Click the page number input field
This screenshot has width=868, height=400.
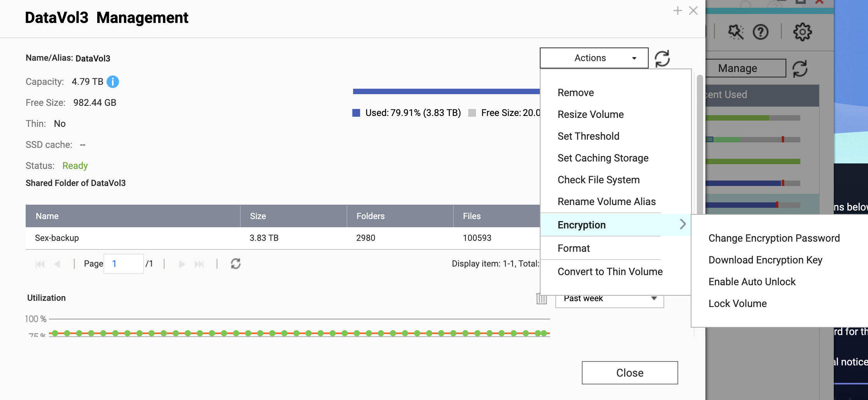[123, 264]
